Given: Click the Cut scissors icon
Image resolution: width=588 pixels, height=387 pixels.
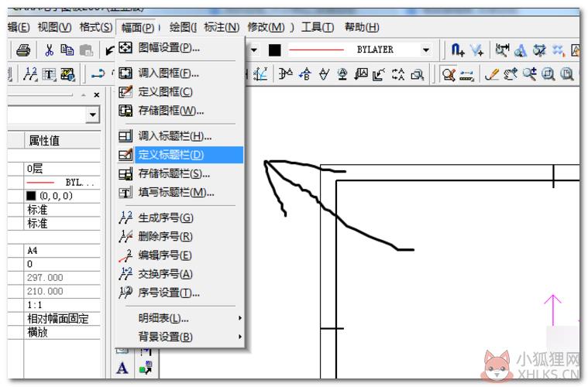Looking at the screenshot, I should pyautogui.click(x=49, y=50).
